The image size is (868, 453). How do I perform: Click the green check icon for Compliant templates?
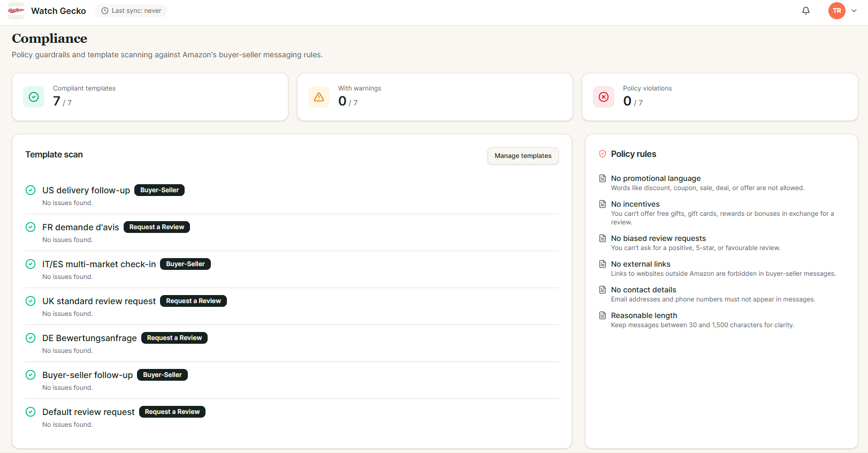tap(34, 97)
